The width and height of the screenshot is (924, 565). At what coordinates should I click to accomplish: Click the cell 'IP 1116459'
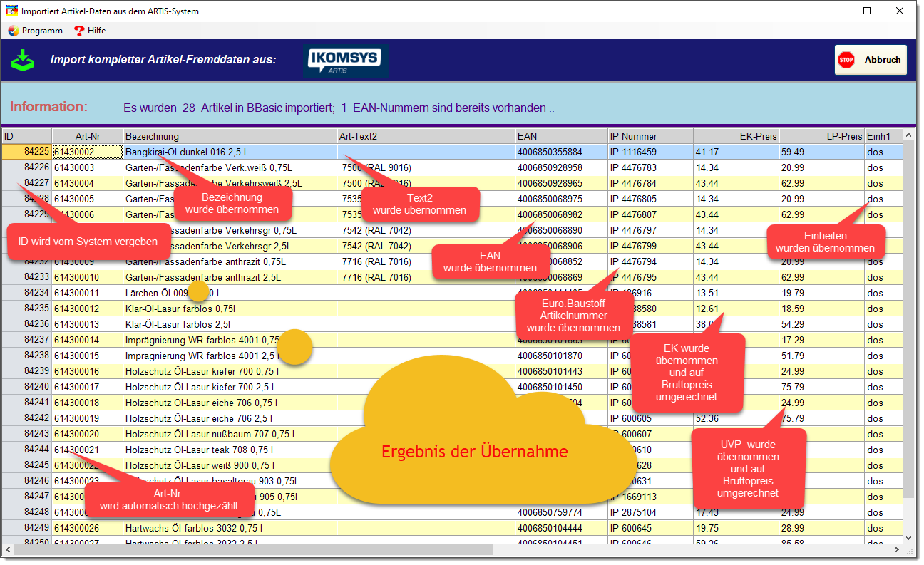click(x=650, y=152)
